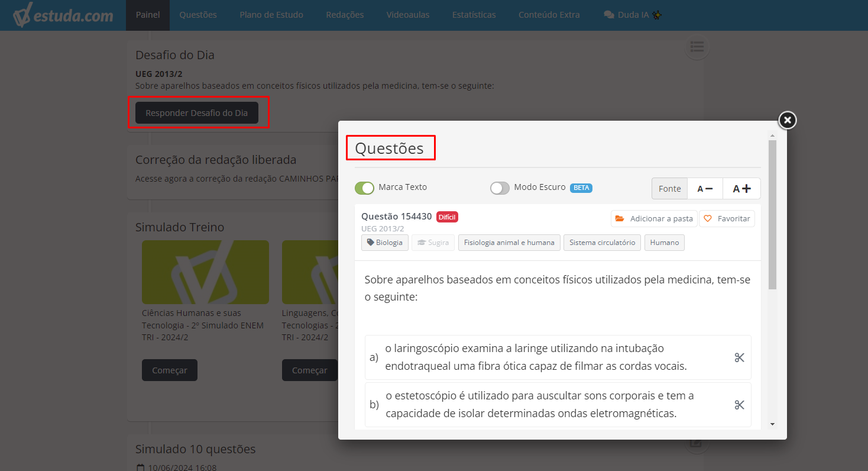Open the Linguagens simulado thumbnail
868x471 pixels.
[x=310, y=272]
